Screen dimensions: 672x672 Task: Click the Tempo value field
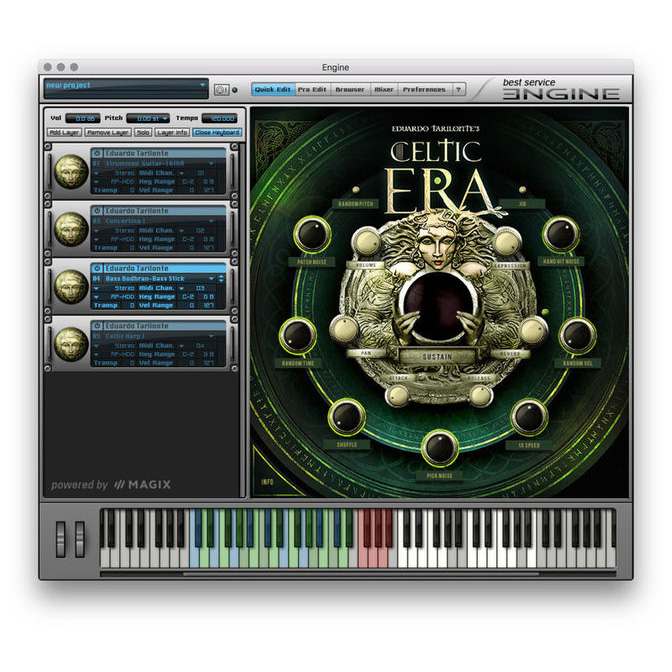[x=219, y=119]
